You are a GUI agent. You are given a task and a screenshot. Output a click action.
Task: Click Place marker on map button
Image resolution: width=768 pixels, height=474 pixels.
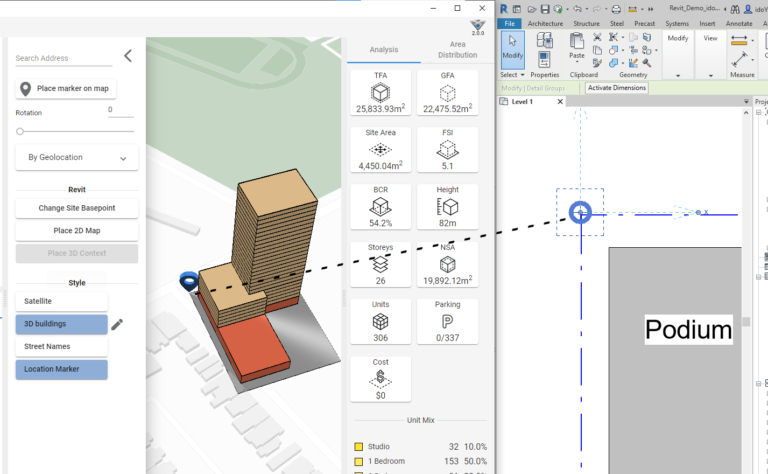point(66,89)
